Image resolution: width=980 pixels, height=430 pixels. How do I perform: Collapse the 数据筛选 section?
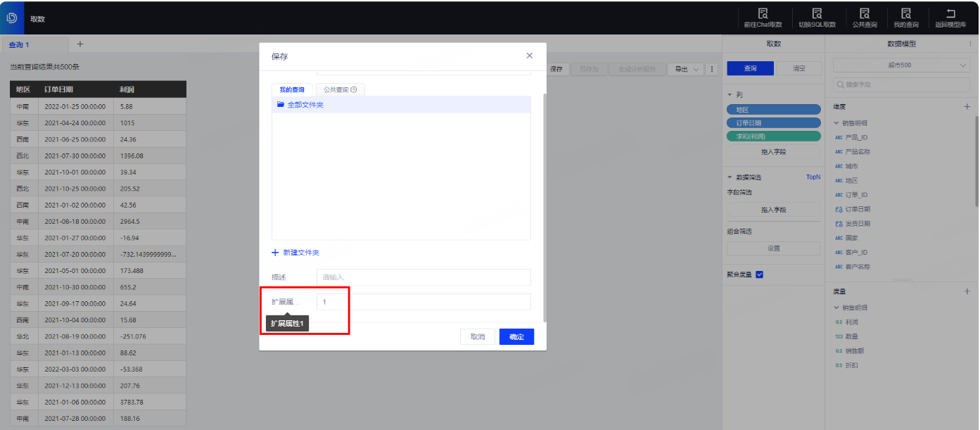[730, 177]
